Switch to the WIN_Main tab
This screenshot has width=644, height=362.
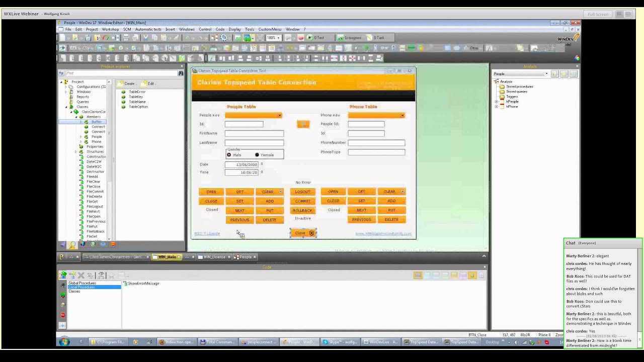click(x=167, y=257)
